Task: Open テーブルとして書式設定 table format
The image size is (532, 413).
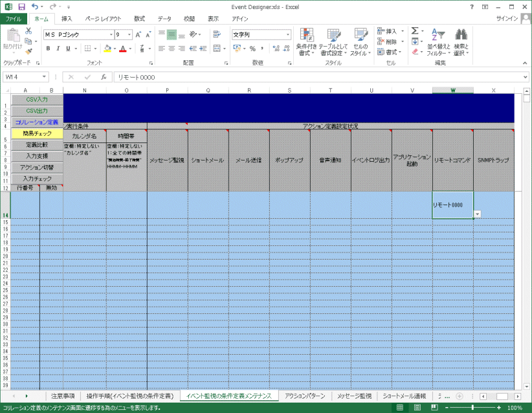Action: 333,42
